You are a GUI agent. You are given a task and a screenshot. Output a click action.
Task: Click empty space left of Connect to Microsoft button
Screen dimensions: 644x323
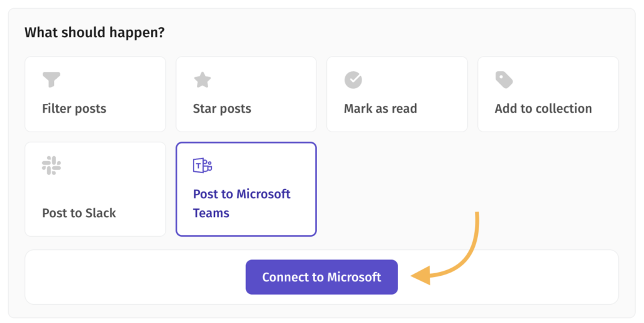136,277
